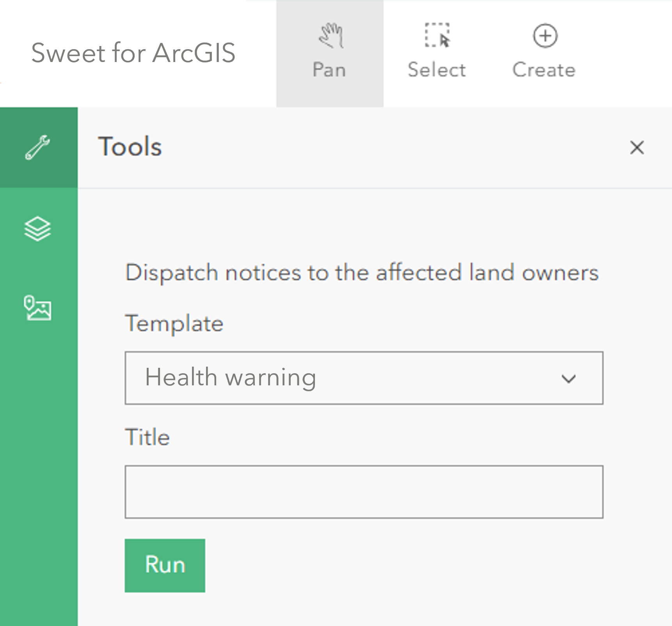Viewport: 672px width, 626px height.
Task: Click the Title field label
Action: click(148, 437)
